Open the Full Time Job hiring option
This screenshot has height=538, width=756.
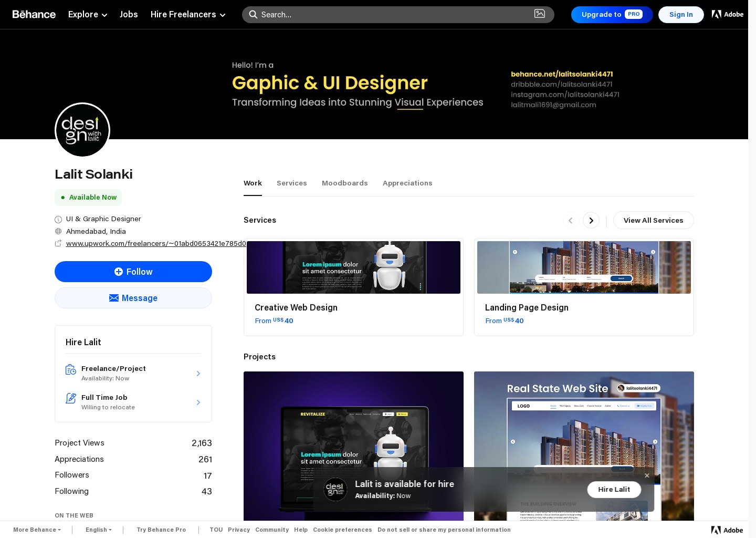click(x=133, y=402)
